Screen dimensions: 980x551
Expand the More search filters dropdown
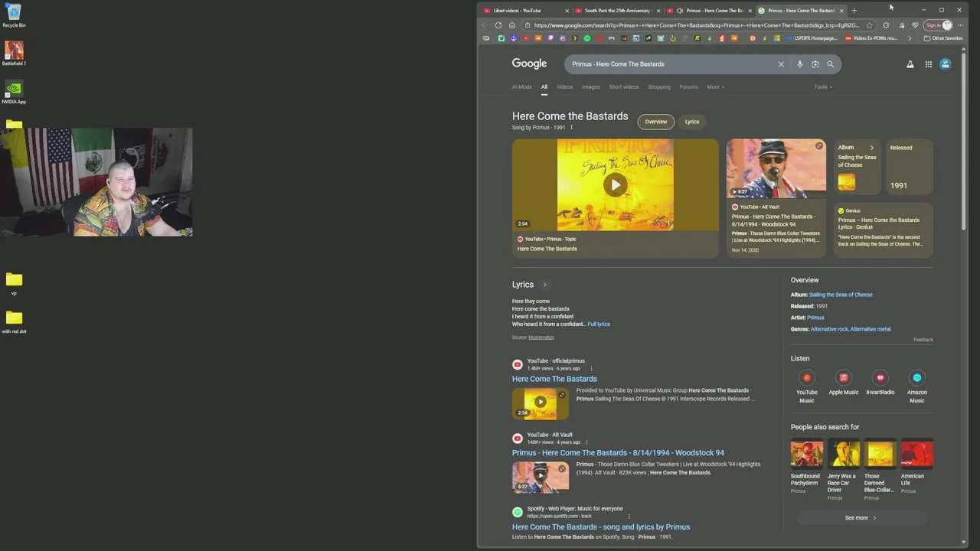point(715,87)
